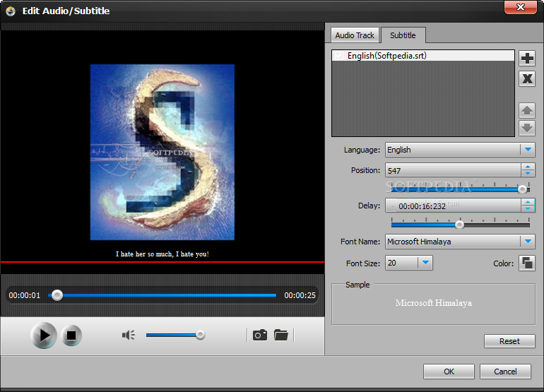544x392 pixels.
Task: Increase the Position value
Action: click(528, 167)
